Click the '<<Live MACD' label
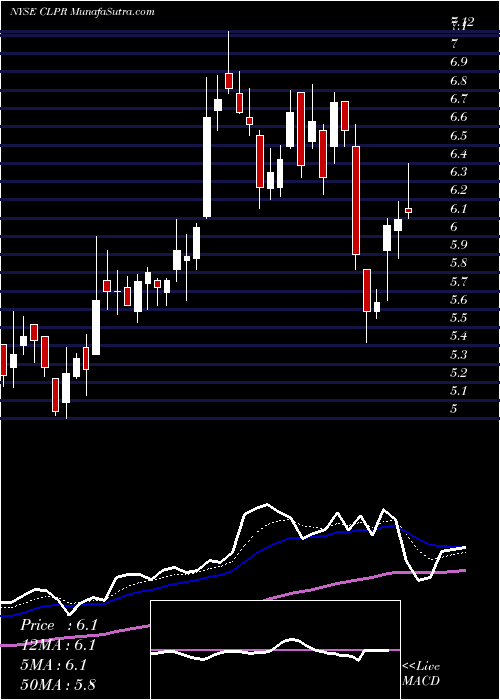This screenshot has width=500, height=700. pos(421,674)
